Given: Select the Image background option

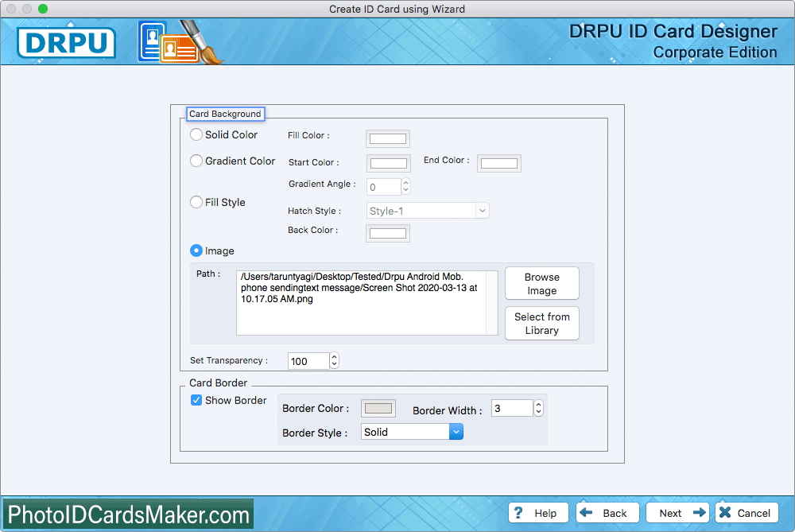Looking at the screenshot, I should click(196, 250).
